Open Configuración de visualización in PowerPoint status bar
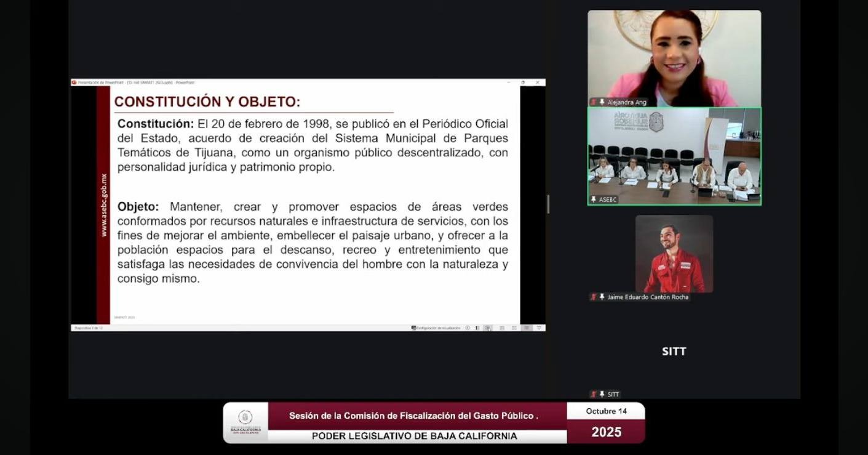This screenshot has width=868, height=455. [x=436, y=328]
